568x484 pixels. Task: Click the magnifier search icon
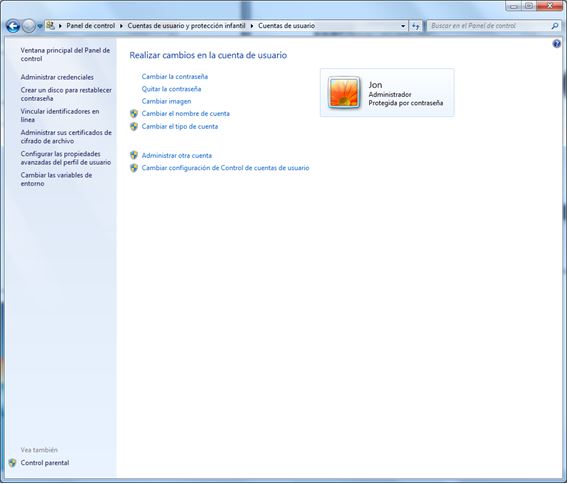(555, 26)
